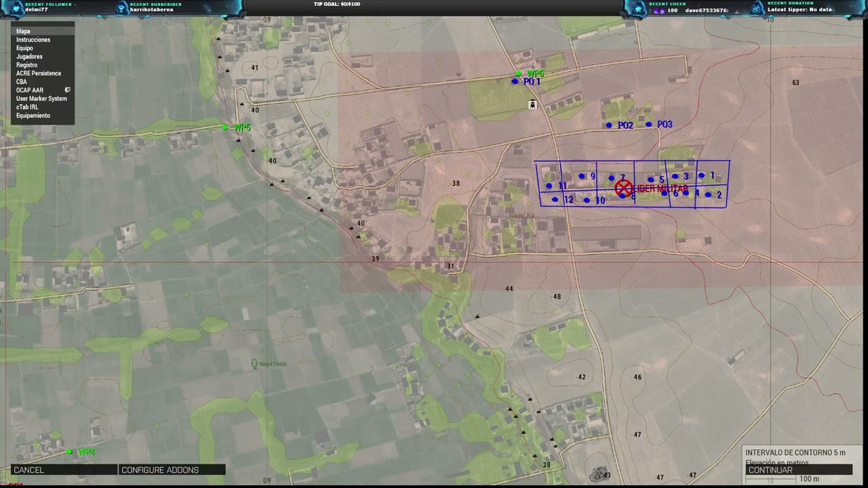Click the CONTINUAR button
Viewport: 868px width, 488px height.
click(x=799, y=470)
